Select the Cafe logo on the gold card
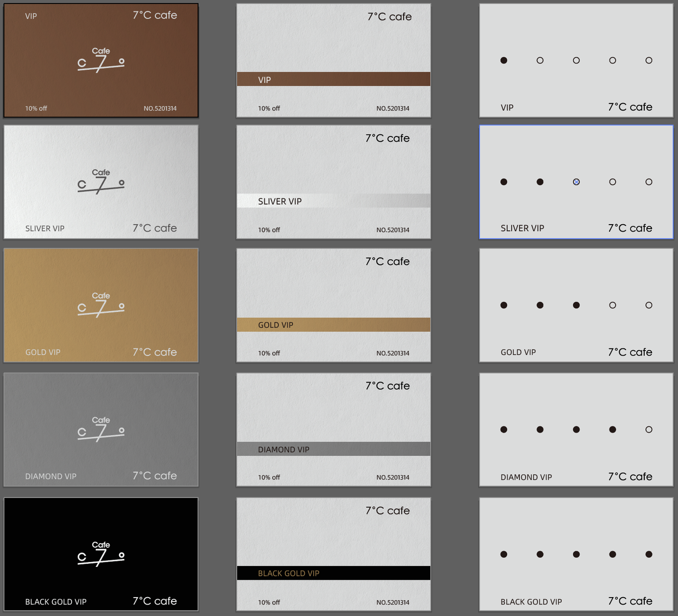The width and height of the screenshot is (678, 616). coord(101,305)
